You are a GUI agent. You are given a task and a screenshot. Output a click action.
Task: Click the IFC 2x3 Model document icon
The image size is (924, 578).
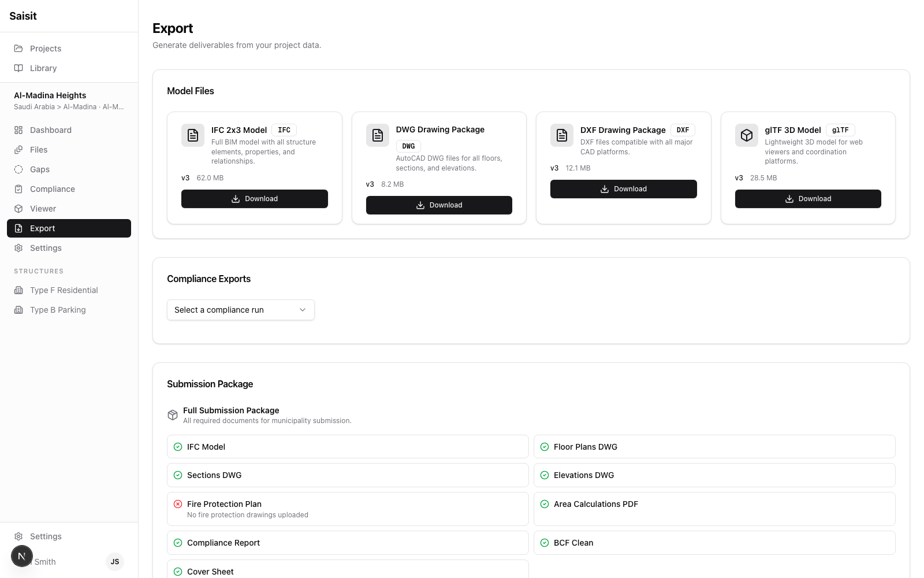(x=193, y=135)
